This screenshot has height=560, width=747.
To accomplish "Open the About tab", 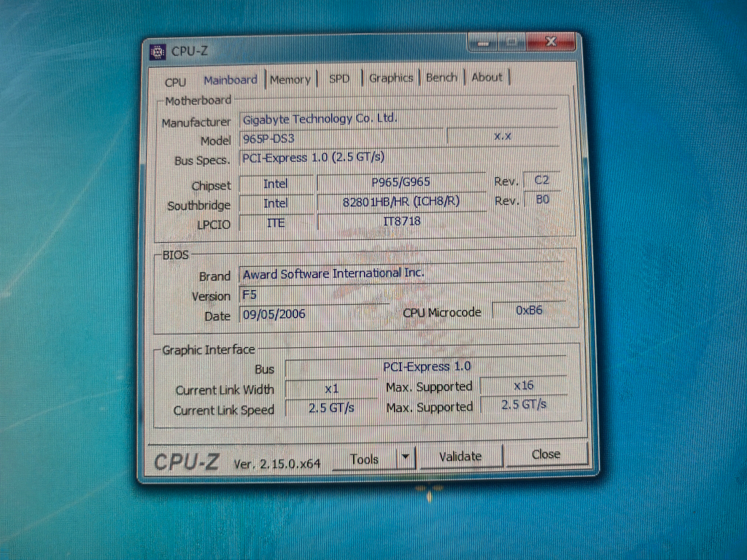I will (487, 77).
